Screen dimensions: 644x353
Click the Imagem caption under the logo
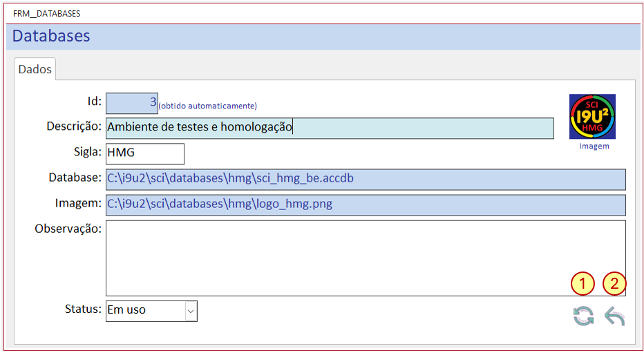point(594,146)
